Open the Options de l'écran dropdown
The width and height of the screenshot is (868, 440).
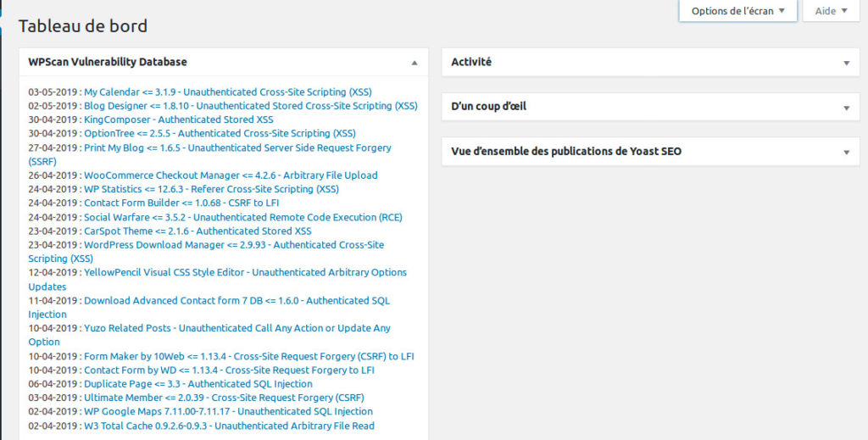738,10
